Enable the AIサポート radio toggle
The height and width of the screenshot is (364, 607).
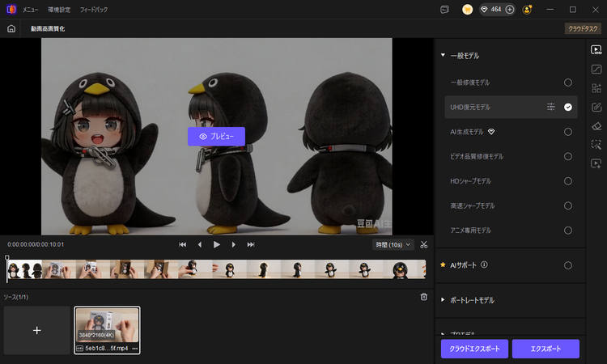[x=568, y=265]
